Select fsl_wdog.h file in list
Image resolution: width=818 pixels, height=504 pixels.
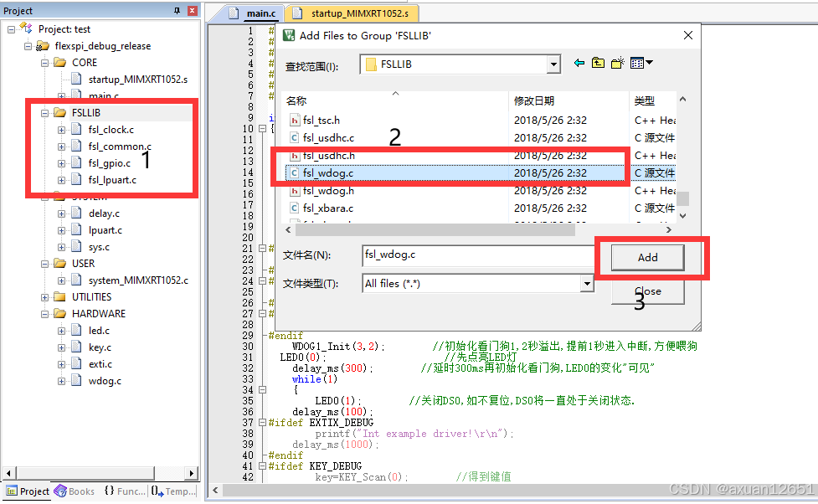329,190
